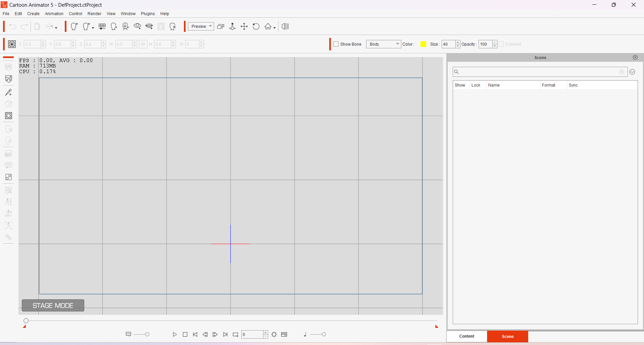Click the Create G3 Free Bone Actor head icon
Viewport: 644px width, 345px height.
[x=74, y=27]
